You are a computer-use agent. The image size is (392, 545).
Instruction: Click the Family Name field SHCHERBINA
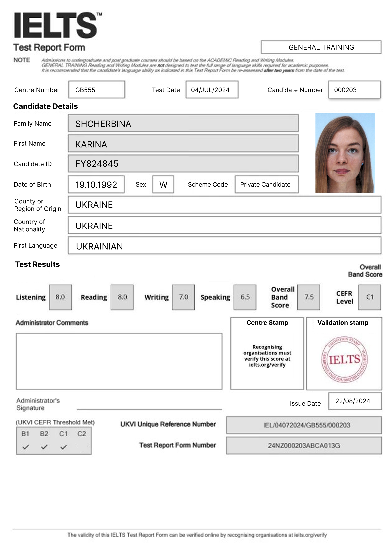pyautogui.click(x=183, y=123)
